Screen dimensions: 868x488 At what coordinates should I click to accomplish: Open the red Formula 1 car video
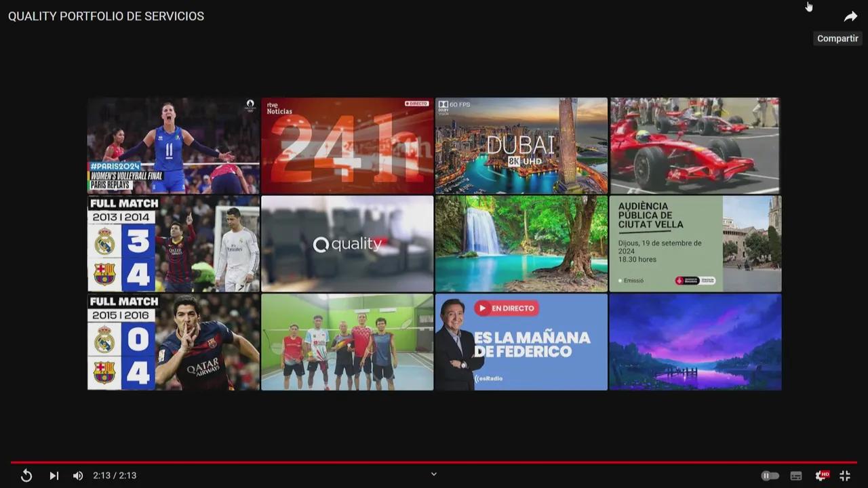695,146
